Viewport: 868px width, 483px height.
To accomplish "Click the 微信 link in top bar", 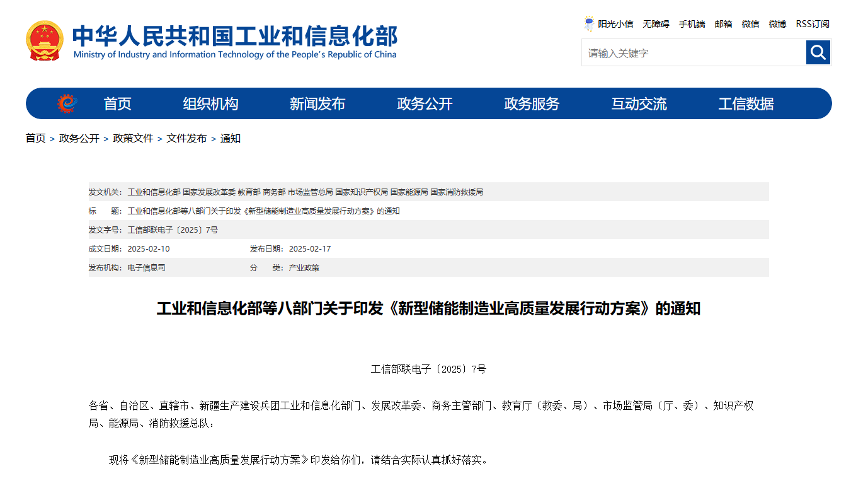I will click(x=750, y=24).
